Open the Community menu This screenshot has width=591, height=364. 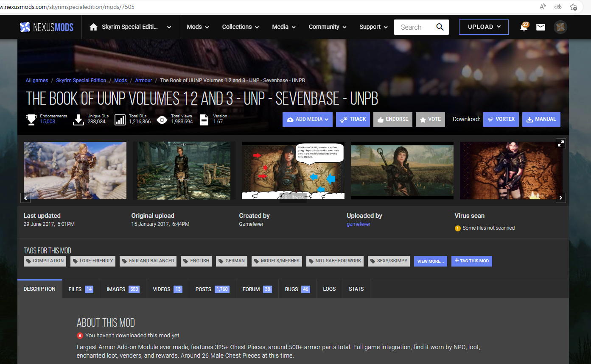[x=328, y=27]
